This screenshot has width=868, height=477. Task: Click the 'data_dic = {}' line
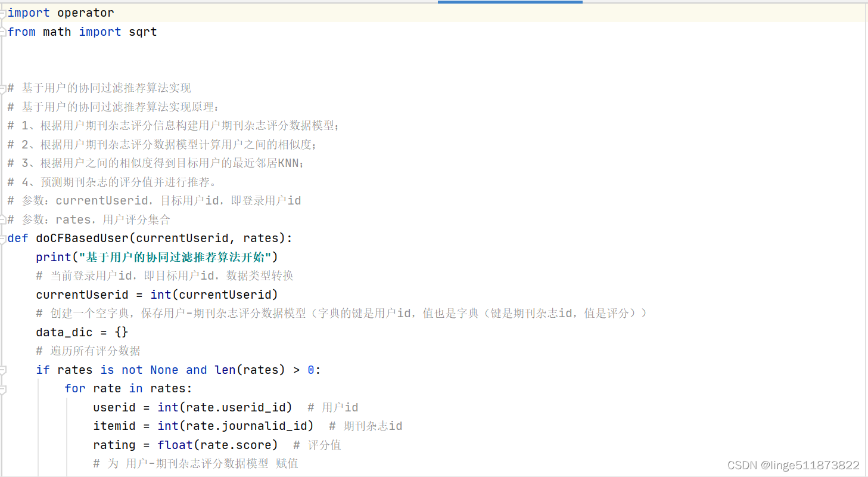[82, 332]
